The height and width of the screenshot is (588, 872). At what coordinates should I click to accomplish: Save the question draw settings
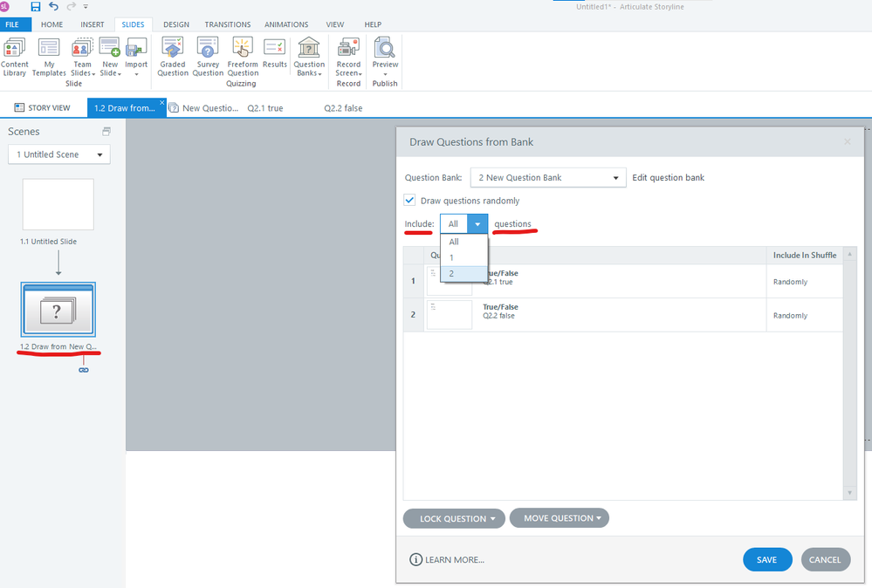tap(766, 560)
